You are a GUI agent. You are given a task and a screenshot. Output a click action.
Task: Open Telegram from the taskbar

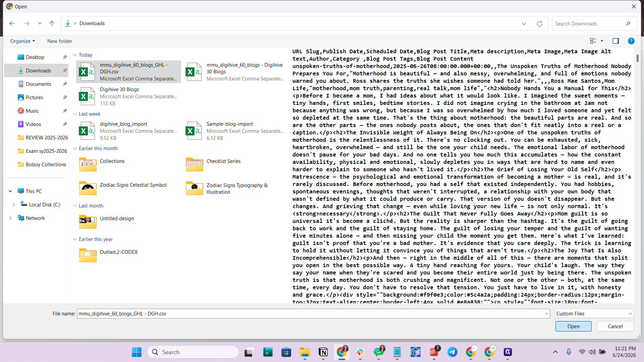[452, 352]
